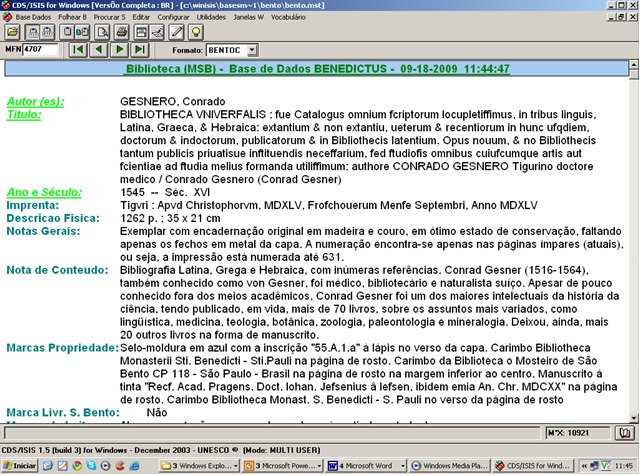Open the Folhear B menu

click(x=72, y=17)
